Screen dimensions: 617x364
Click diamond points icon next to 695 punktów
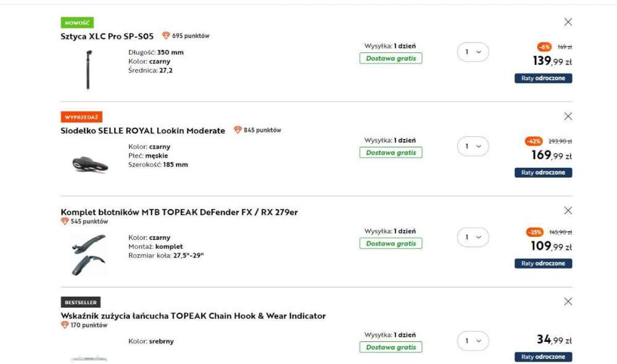click(x=166, y=36)
